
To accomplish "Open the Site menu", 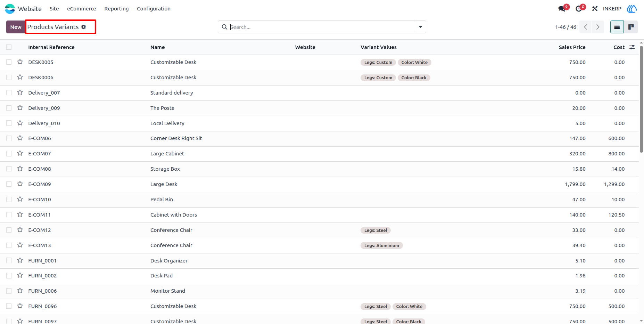I will click(54, 9).
